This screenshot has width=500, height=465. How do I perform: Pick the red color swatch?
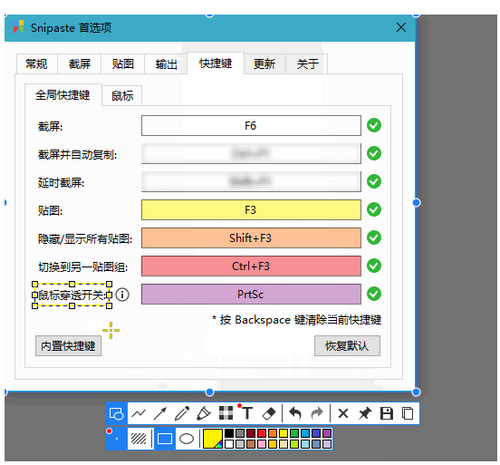(x=262, y=433)
